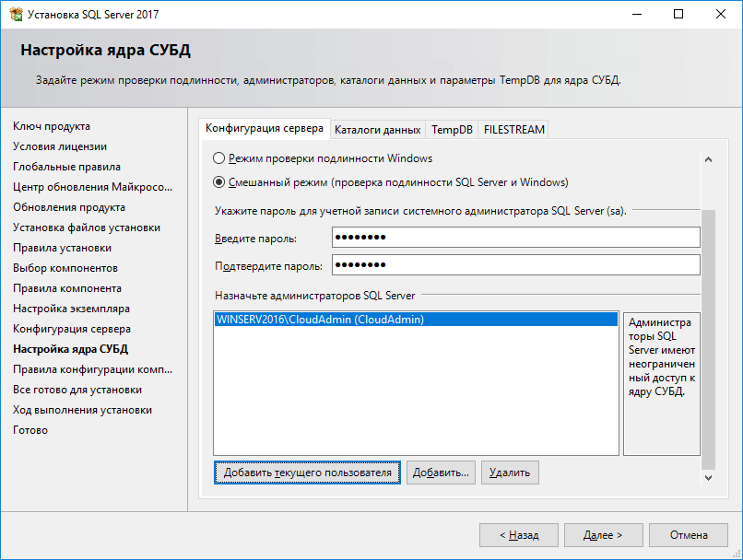Click the Введите пароль input field
Screen dimensions: 743x560
(515, 239)
